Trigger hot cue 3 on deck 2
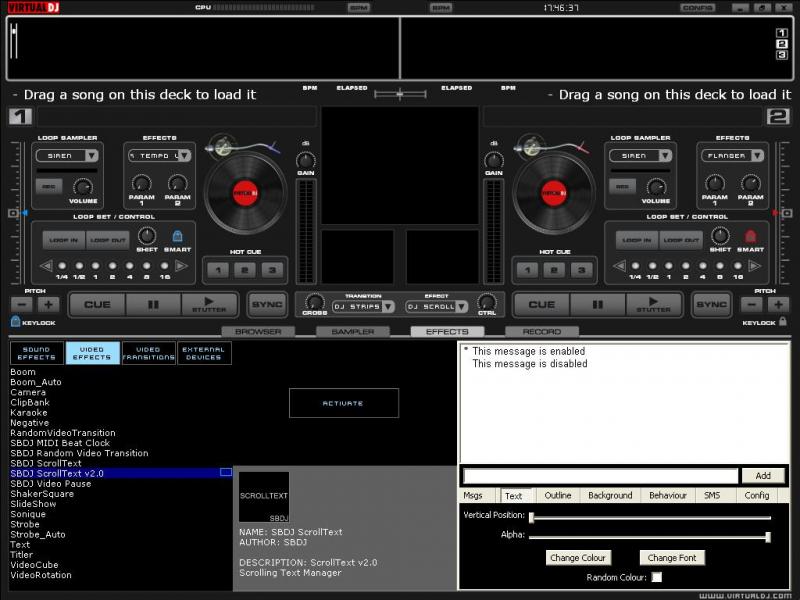 [x=582, y=270]
